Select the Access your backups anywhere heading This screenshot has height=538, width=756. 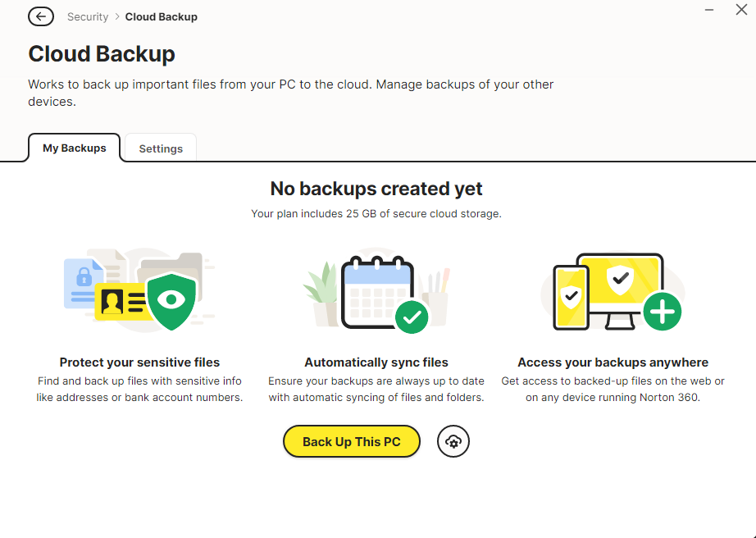613,362
